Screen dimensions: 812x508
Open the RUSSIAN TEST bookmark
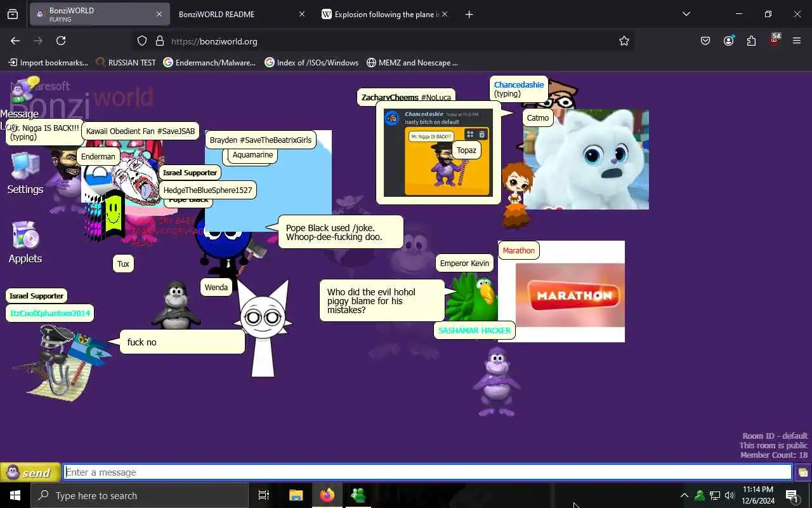(126, 62)
